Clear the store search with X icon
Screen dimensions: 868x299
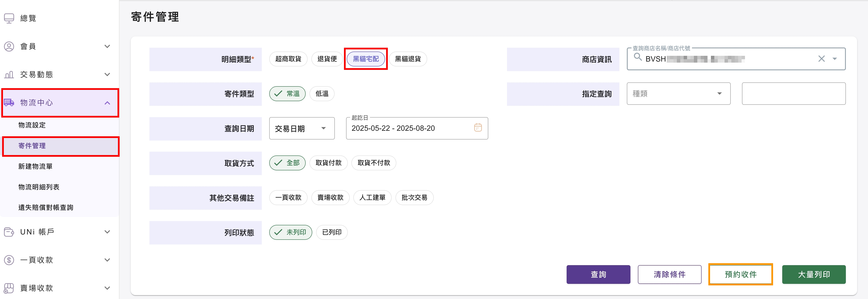822,59
